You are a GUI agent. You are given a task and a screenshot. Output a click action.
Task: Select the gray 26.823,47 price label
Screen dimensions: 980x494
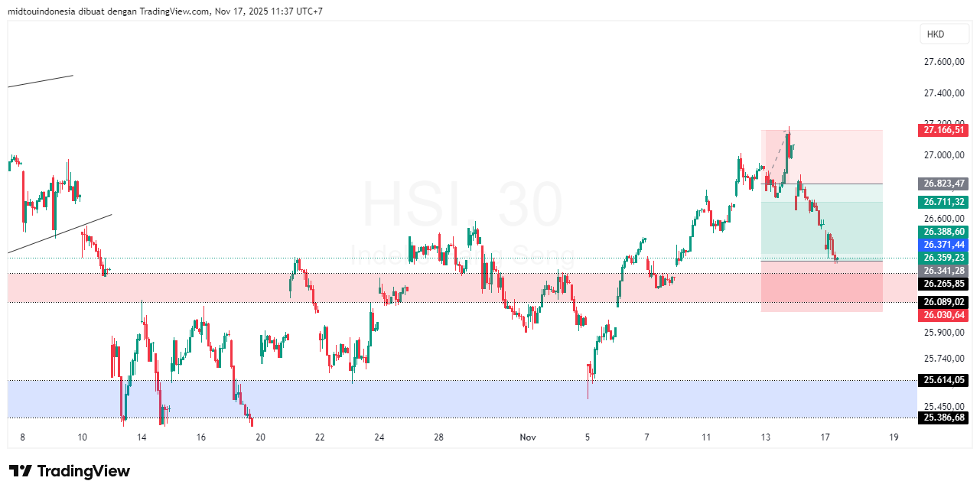[x=943, y=184]
